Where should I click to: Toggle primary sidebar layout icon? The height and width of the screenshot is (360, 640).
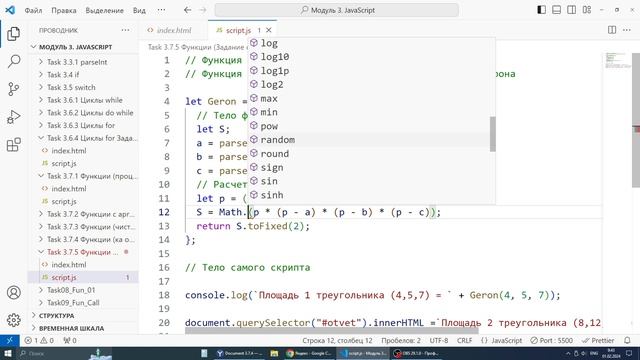click(x=541, y=10)
